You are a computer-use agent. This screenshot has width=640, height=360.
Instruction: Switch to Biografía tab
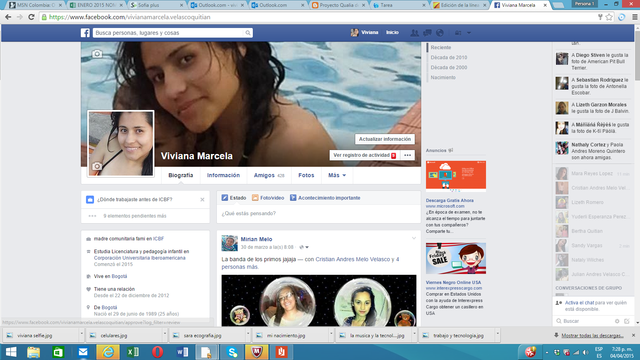[x=181, y=175]
